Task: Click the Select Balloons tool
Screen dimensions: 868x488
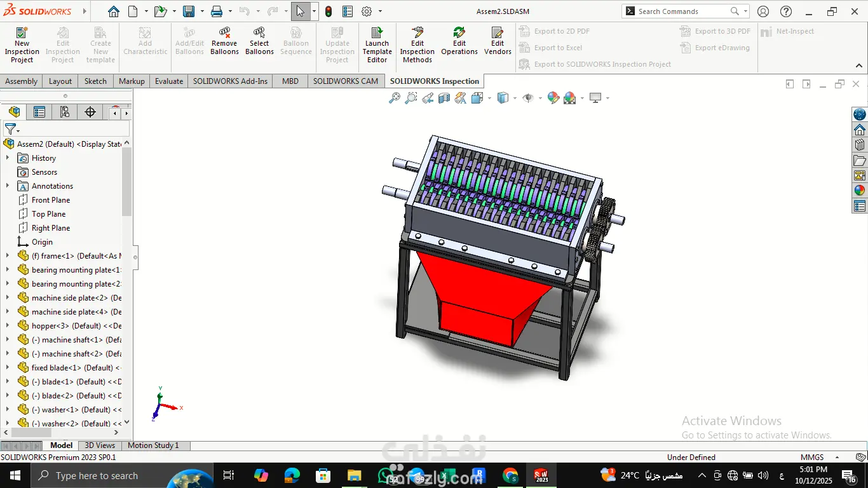Action: 259,41
